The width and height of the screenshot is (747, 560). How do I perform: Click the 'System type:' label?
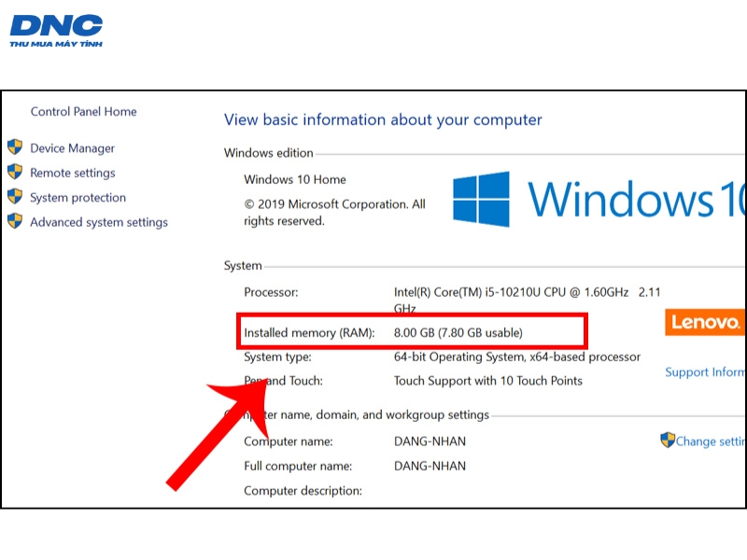coord(277,357)
